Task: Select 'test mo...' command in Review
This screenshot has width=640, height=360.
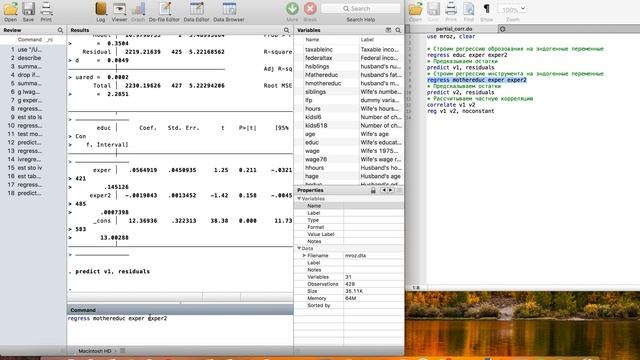Action: (33, 134)
